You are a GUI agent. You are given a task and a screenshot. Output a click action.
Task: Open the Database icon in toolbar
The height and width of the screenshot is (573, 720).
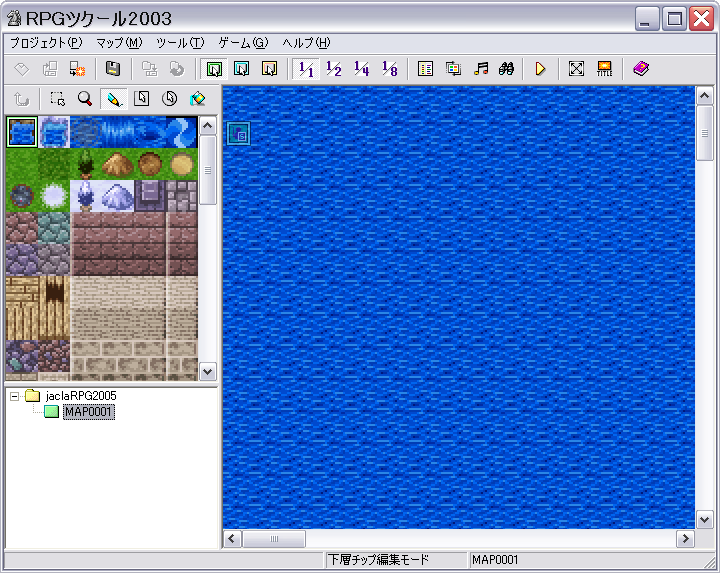click(x=425, y=69)
